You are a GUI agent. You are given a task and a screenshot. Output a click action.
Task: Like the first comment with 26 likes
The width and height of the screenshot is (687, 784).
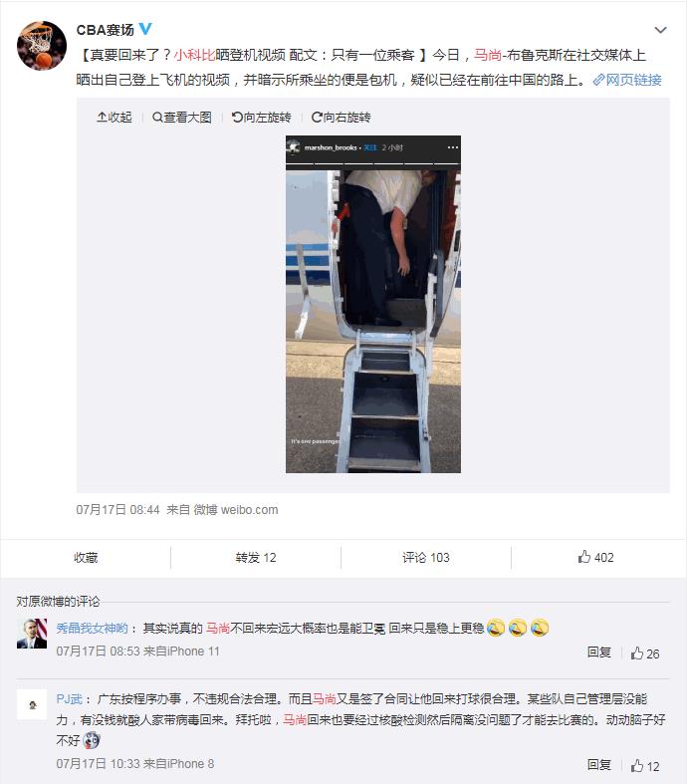click(x=645, y=653)
